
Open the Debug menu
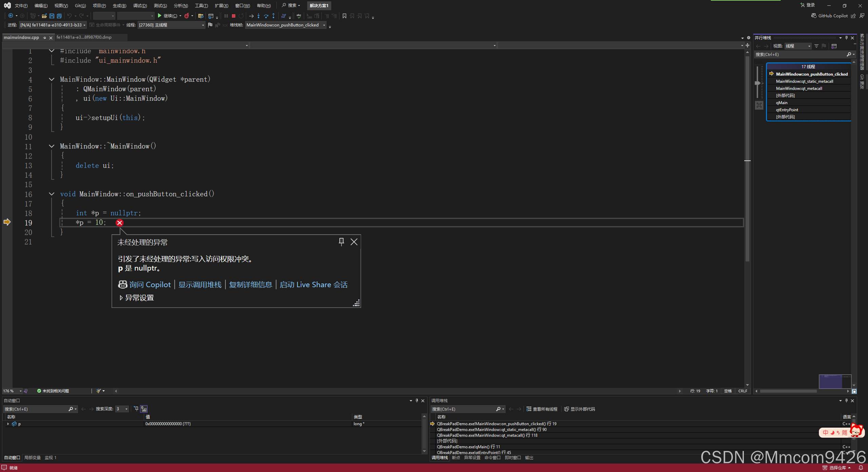pyautogui.click(x=140, y=5)
